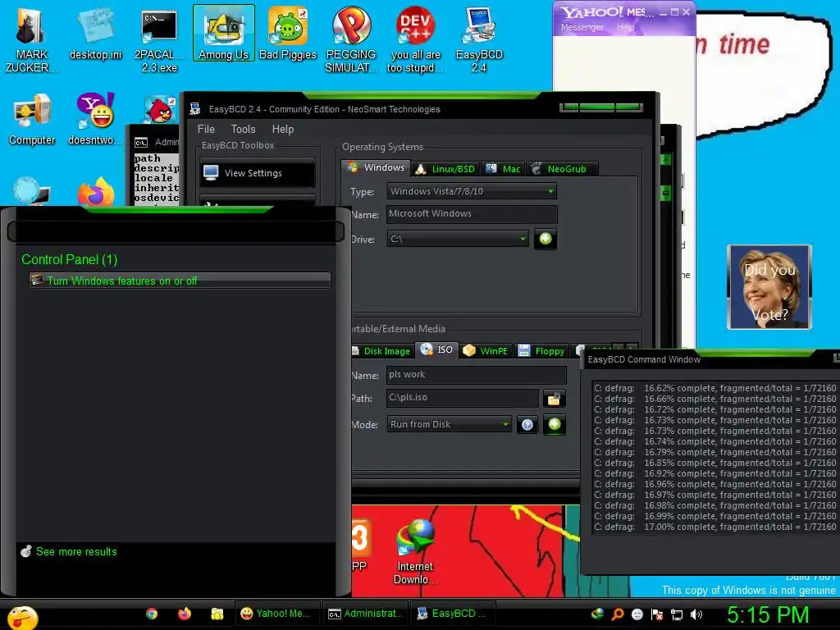Select the Yahoo 'doesntwo' desktop icon

[95, 119]
